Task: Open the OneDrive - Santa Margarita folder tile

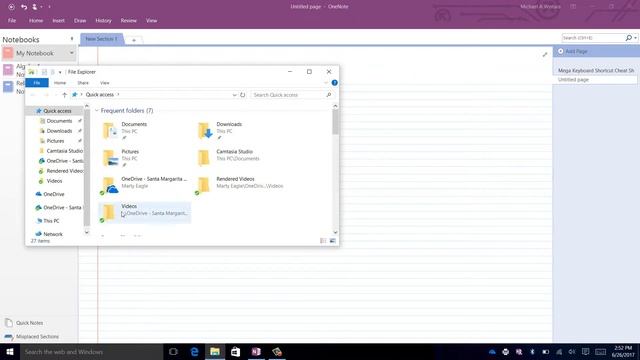Action: [144, 185]
